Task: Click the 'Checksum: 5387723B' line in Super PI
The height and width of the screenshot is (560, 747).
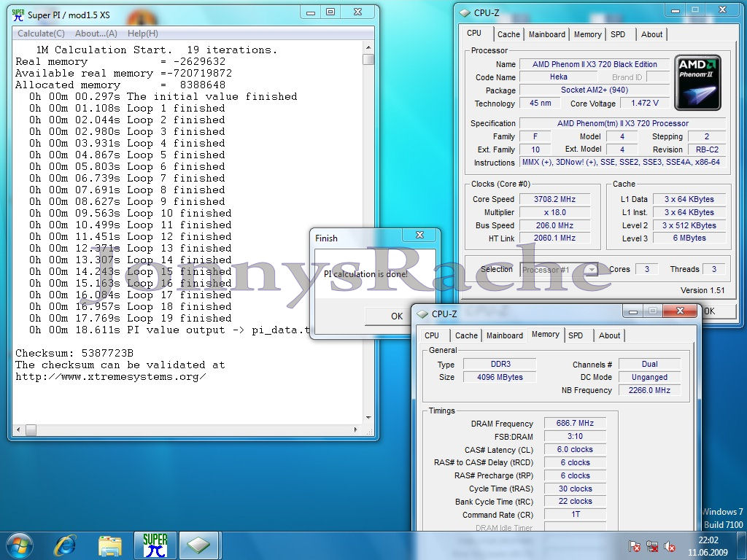Action: [74, 354]
